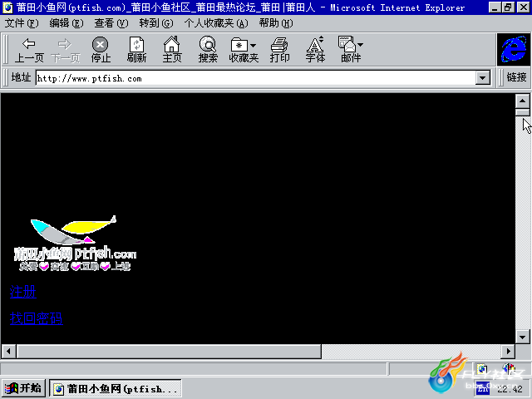This screenshot has width=532, height=399.
Task: Click the 莆田小鱼网 ptfish.com logo image
Action: 75,244
